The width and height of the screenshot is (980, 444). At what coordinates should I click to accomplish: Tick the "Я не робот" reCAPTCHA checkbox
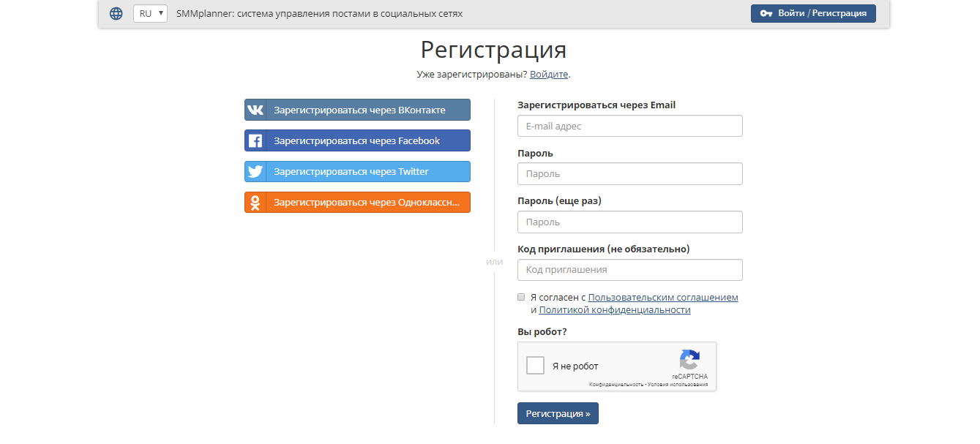point(536,366)
